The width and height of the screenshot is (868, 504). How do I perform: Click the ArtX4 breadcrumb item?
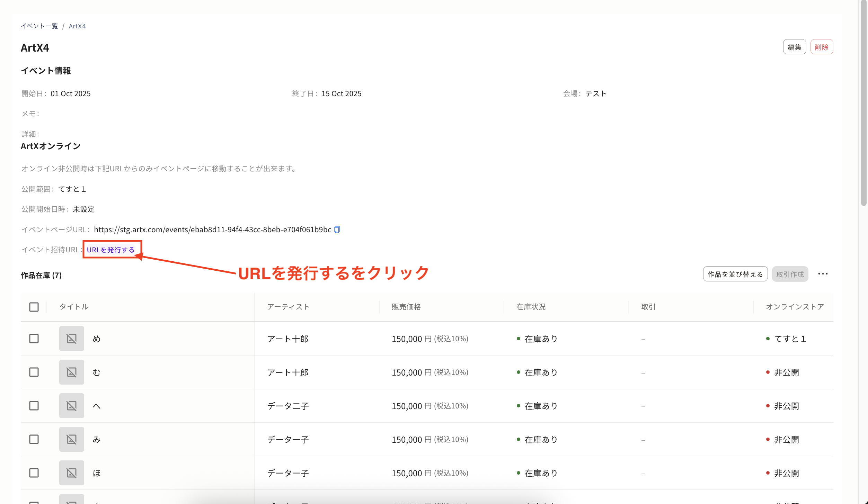(77, 26)
